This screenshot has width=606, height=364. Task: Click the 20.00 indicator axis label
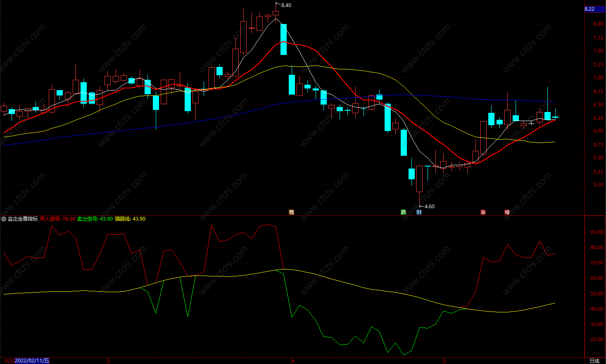[x=596, y=340]
